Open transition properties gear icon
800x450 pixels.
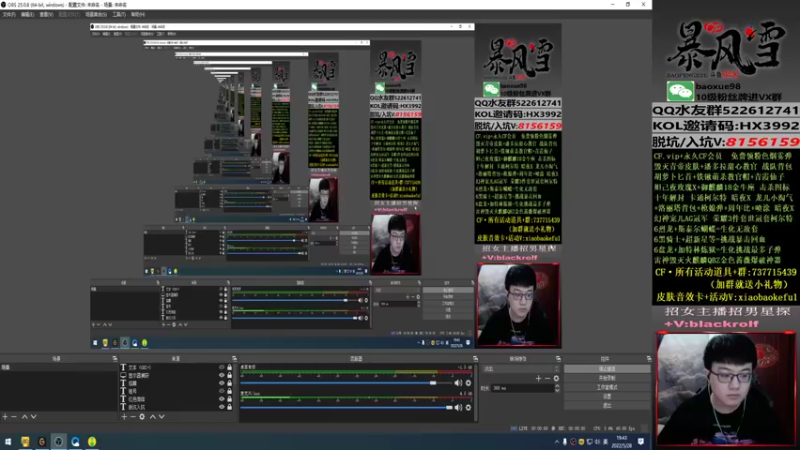pos(556,379)
